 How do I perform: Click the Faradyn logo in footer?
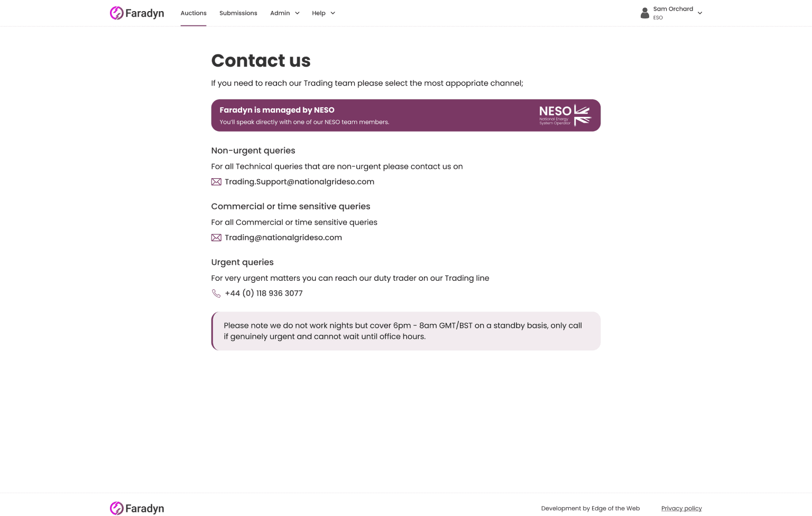137,508
